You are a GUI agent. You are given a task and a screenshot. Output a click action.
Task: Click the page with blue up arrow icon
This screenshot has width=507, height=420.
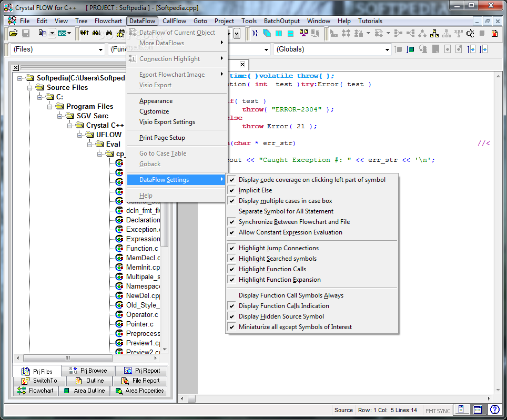[471, 49]
